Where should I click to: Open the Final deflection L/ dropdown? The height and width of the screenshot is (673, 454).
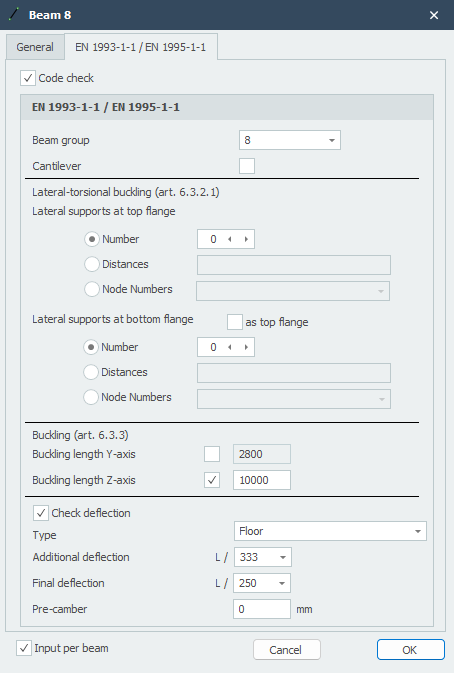coord(262,583)
